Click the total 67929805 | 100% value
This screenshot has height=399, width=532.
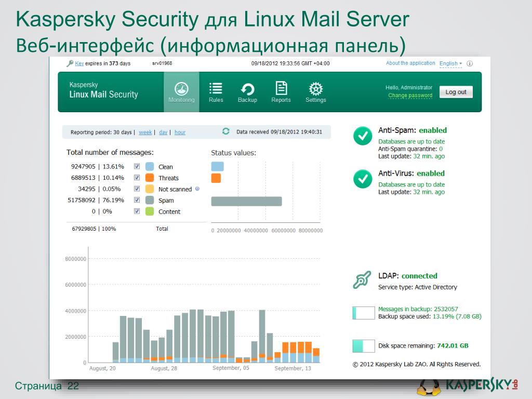coord(94,229)
